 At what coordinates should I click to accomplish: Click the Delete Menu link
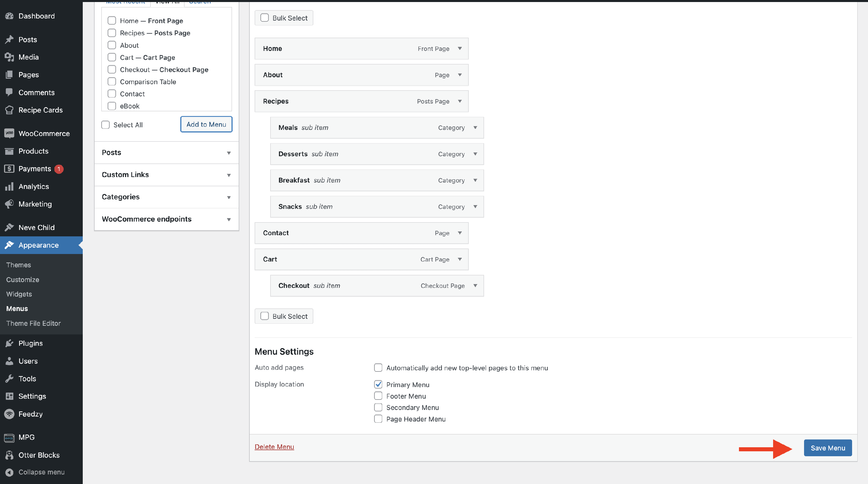(274, 447)
